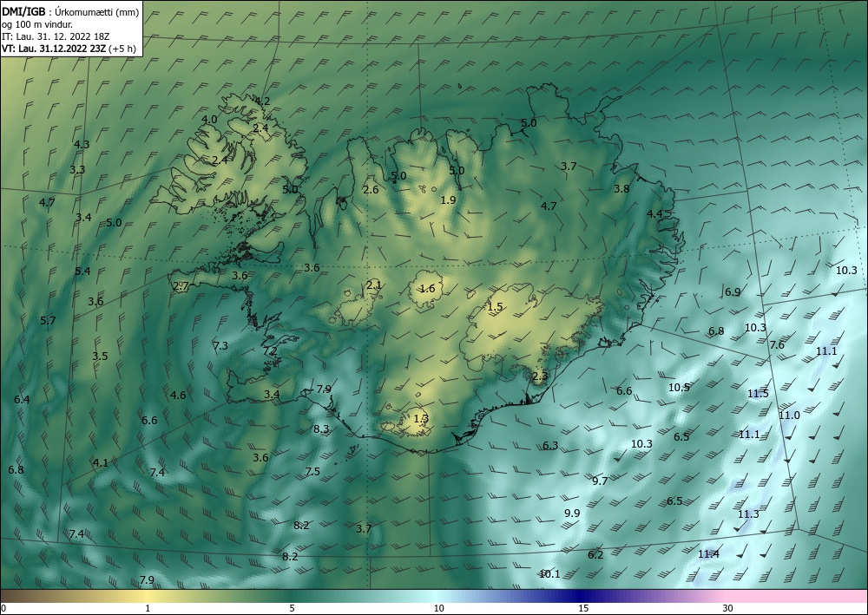The width and height of the screenshot is (868, 615).
Task: Click the 10 label on the color scale
Action: coord(438,608)
